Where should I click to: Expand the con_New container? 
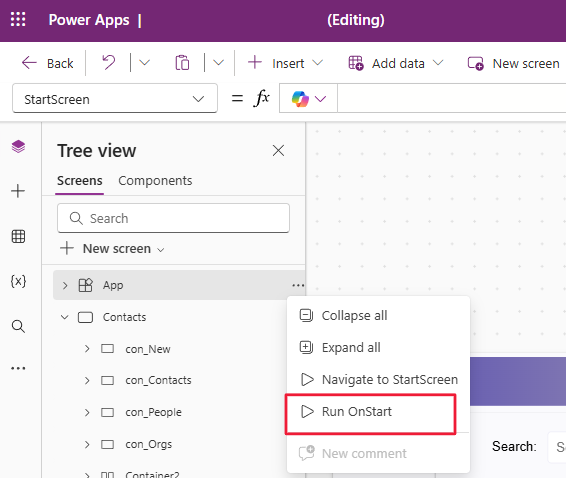(x=87, y=349)
